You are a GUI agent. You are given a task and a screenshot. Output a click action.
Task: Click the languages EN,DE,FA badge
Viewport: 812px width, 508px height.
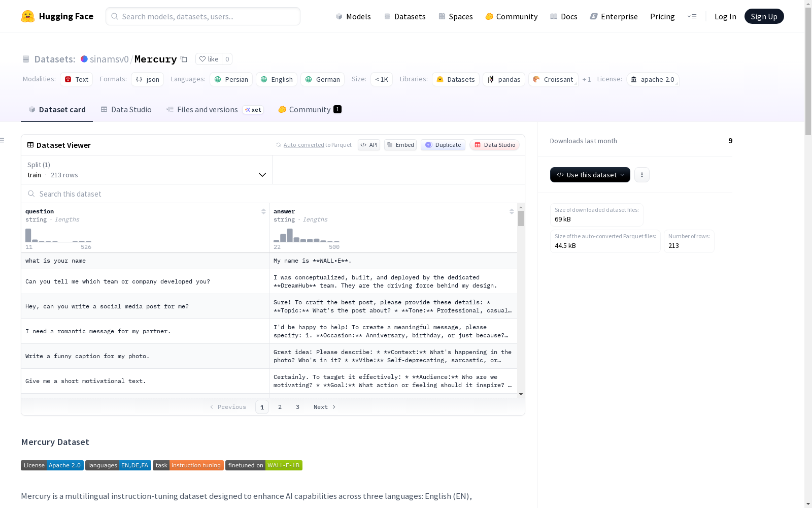[x=118, y=465]
